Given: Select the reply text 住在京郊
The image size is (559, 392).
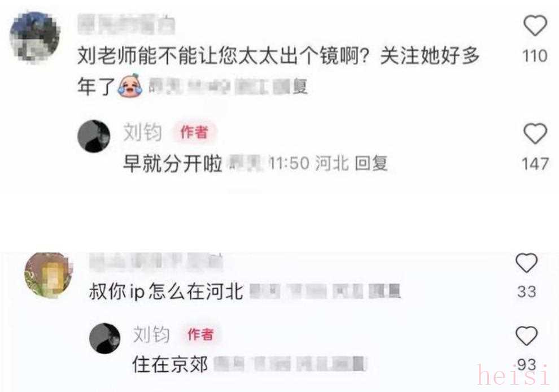Looking at the screenshot, I should click(171, 364).
